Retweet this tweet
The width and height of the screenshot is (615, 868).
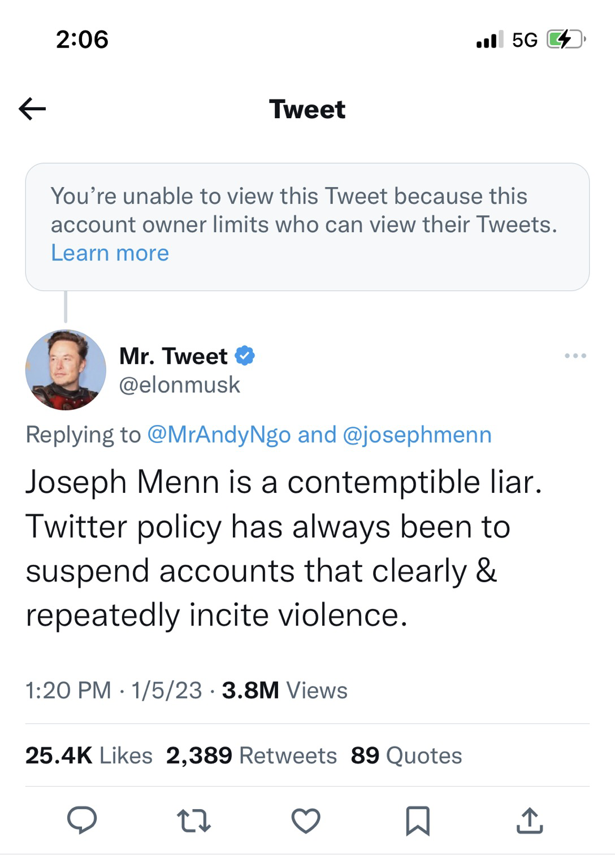(194, 821)
